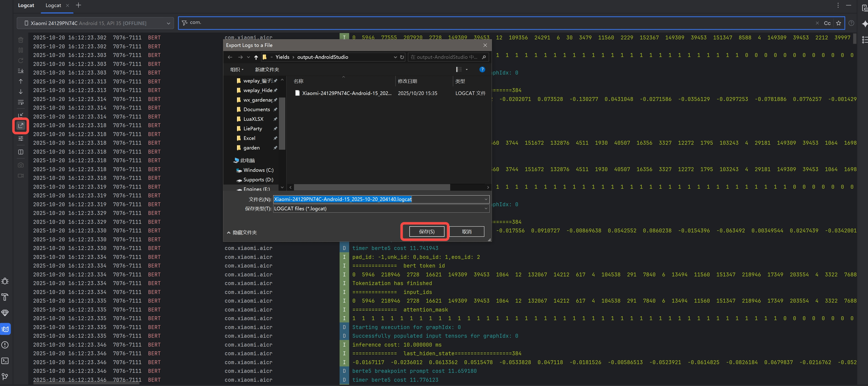The height and width of the screenshot is (386, 868).
Task: Select the Documents folder in sidebar
Action: (256, 109)
